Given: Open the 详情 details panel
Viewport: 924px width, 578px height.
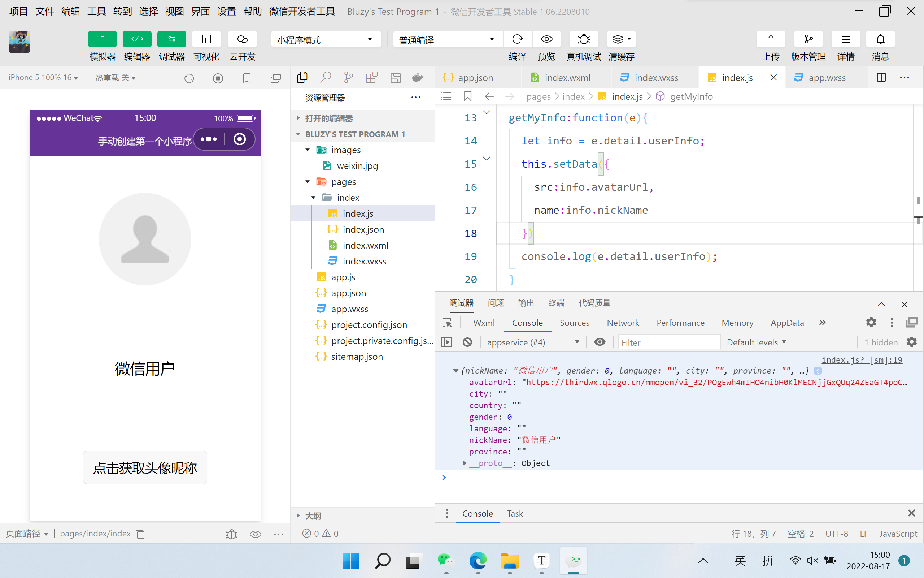Looking at the screenshot, I should tap(846, 39).
